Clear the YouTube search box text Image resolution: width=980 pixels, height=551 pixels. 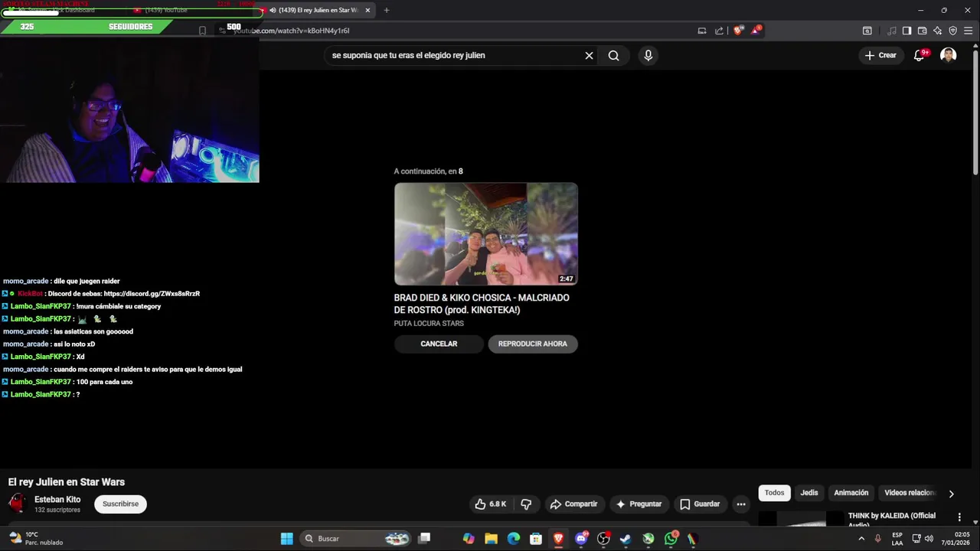tap(589, 55)
